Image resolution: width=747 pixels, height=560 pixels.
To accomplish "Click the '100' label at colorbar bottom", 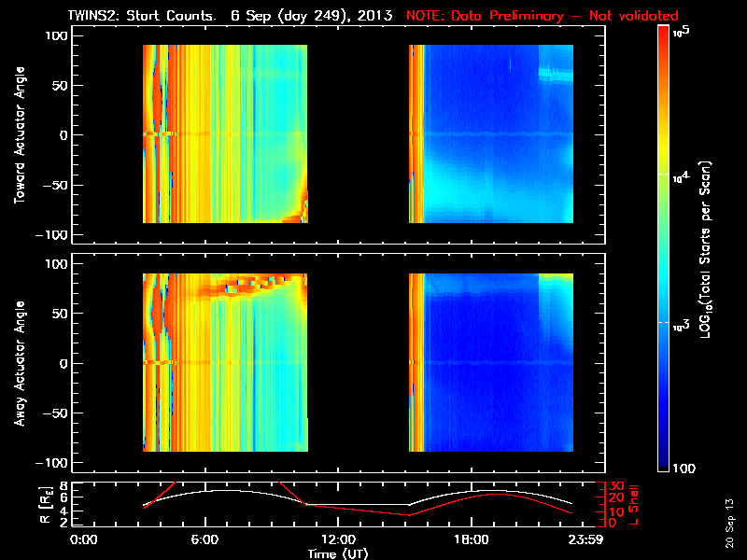I will click(684, 469).
